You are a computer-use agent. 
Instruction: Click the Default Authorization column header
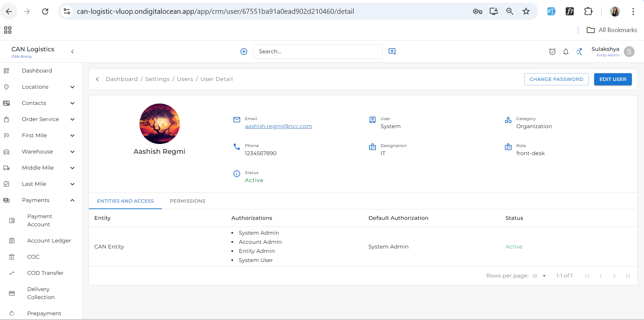398,218
